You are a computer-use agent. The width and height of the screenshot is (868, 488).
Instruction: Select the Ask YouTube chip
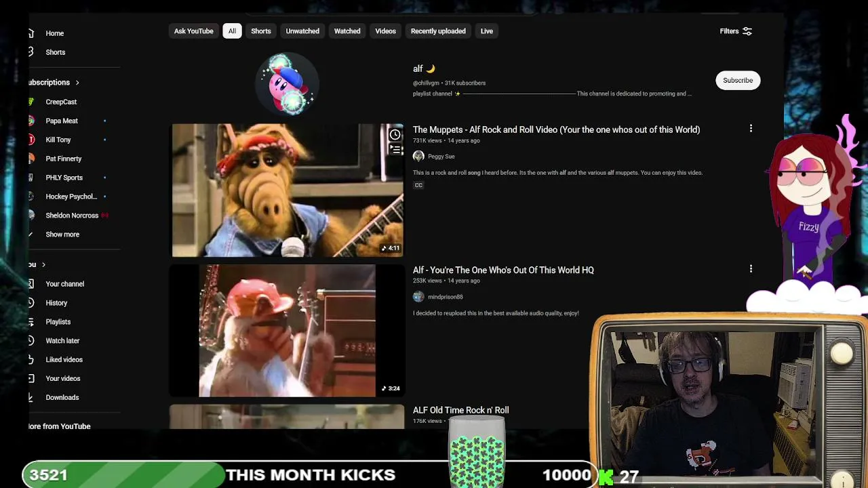point(193,31)
